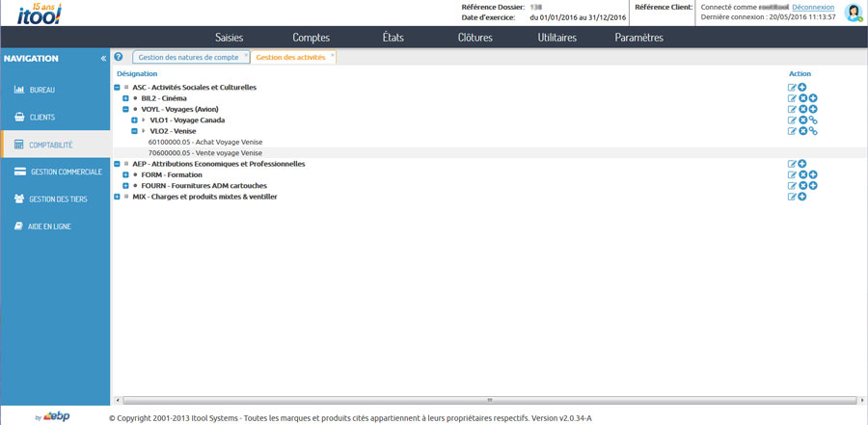The width and height of the screenshot is (868, 425).
Task: Click the link icon for VLO2 - Venise
Action: click(813, 131)
